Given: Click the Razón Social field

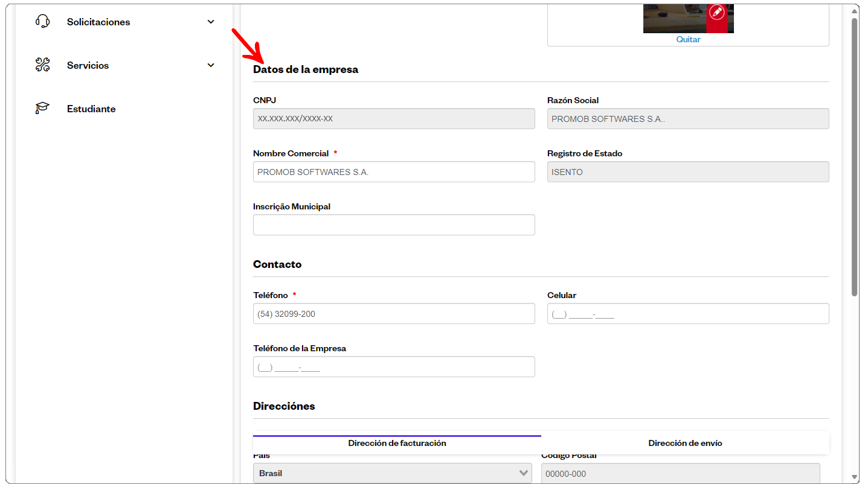Looking at the screenshot, I should click(688, 119).
